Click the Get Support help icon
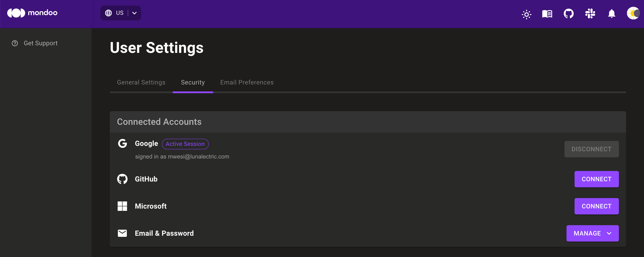 point(15,43)
